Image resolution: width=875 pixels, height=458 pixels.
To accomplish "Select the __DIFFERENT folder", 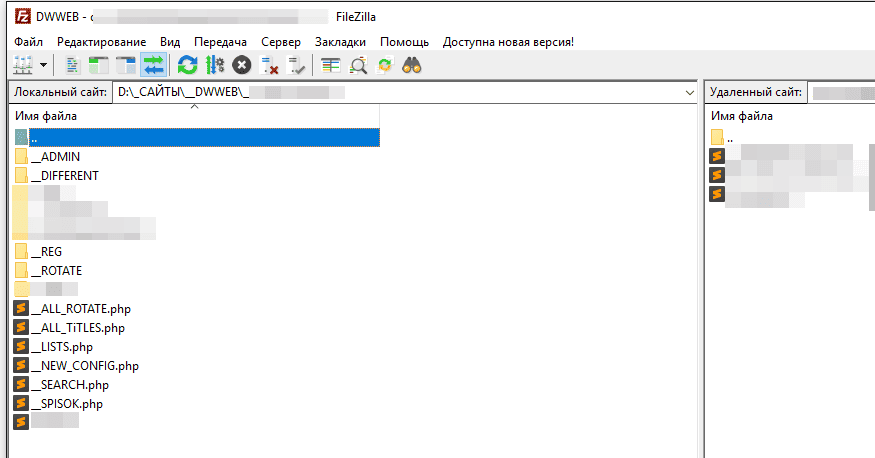I will click(65, 176).
